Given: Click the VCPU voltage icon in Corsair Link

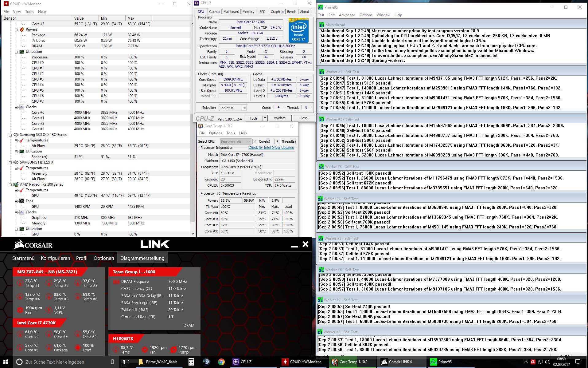Looking at the screenshot, I should tap(49, 310).
